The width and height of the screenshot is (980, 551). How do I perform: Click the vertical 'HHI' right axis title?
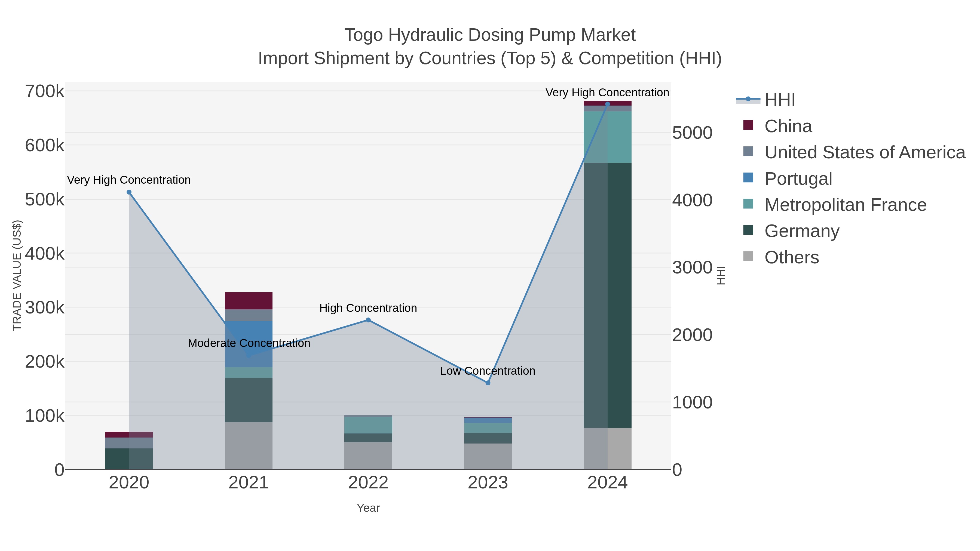tap(721, 275)
